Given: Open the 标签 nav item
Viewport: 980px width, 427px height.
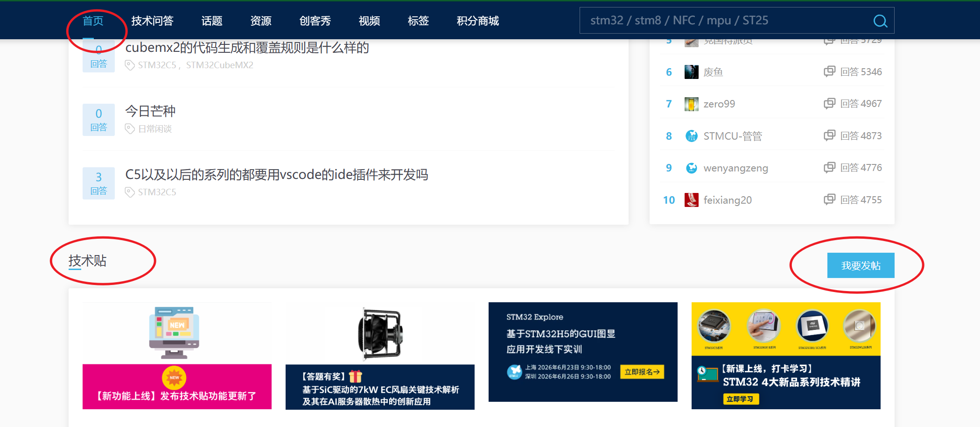Looking at the screenshot, I should 418,21.
